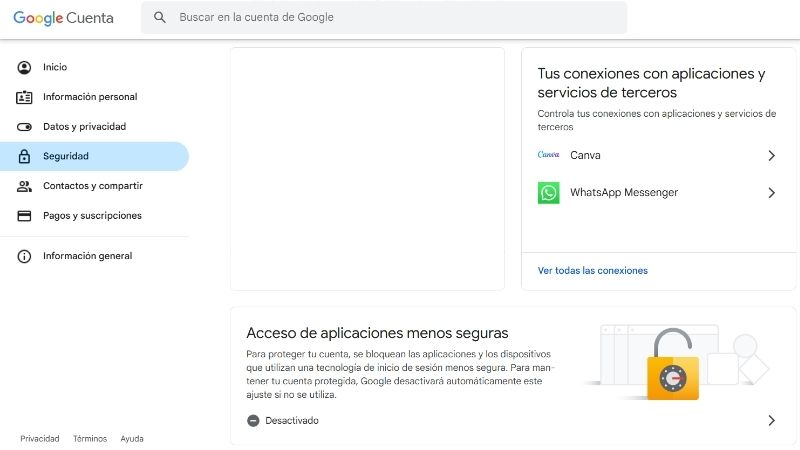The image size is (800, 450).
Task: Click the Información personal ID card icon
Action: pyautogui.click(x=24, y=97)
